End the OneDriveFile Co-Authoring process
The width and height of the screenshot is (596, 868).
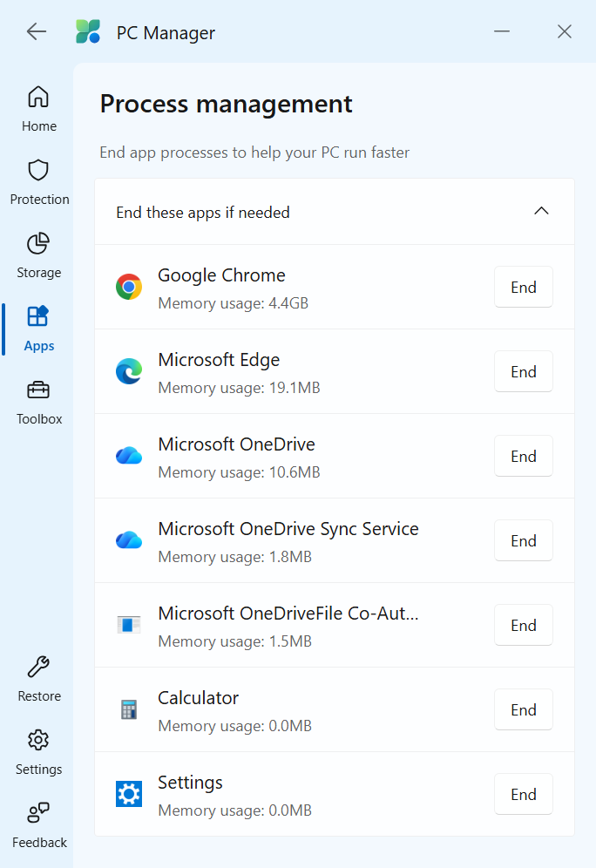(523, 626)
